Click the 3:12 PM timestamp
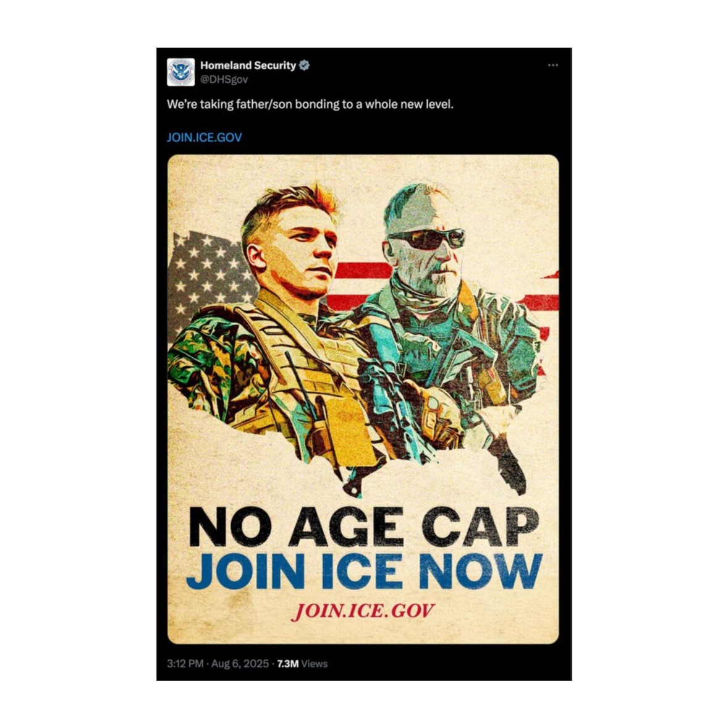 coord(185,664)
